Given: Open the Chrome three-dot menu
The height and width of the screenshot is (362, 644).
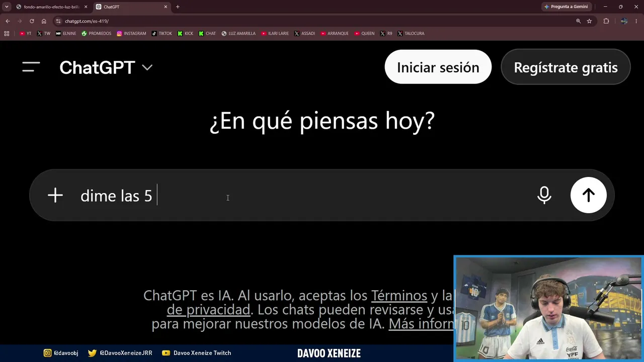Looking at the screenshot, I should click(636, 21).
